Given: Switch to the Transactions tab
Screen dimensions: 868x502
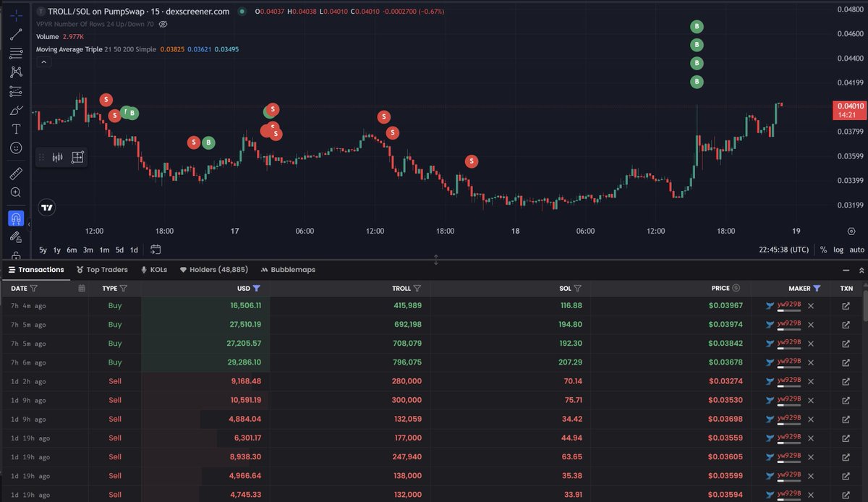Looking at the screenshot, I should 36,269.
